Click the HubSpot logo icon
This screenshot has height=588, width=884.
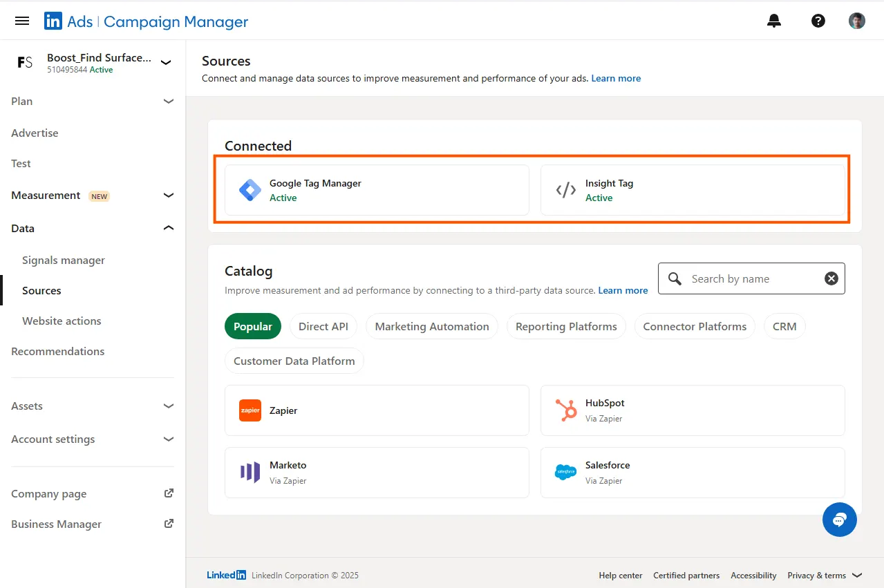click(566, 410)
